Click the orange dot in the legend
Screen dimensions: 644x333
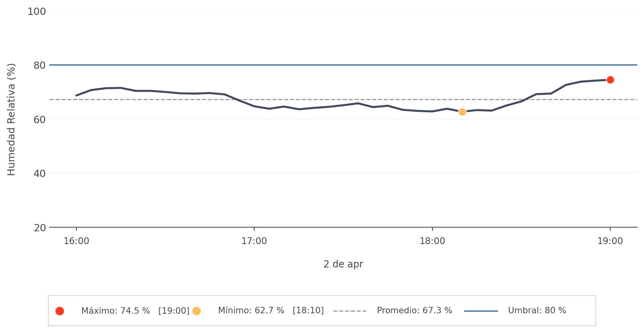196,311
